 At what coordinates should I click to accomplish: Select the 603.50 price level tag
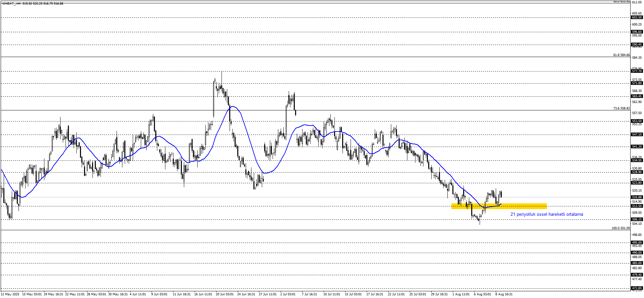point(637,17)
